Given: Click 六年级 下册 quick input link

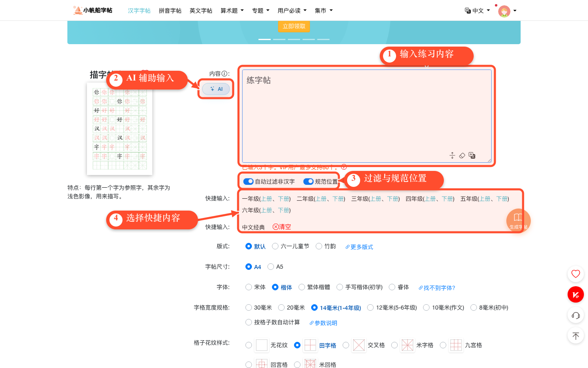Looking at the screenshot, I should (x=283, y=210).
